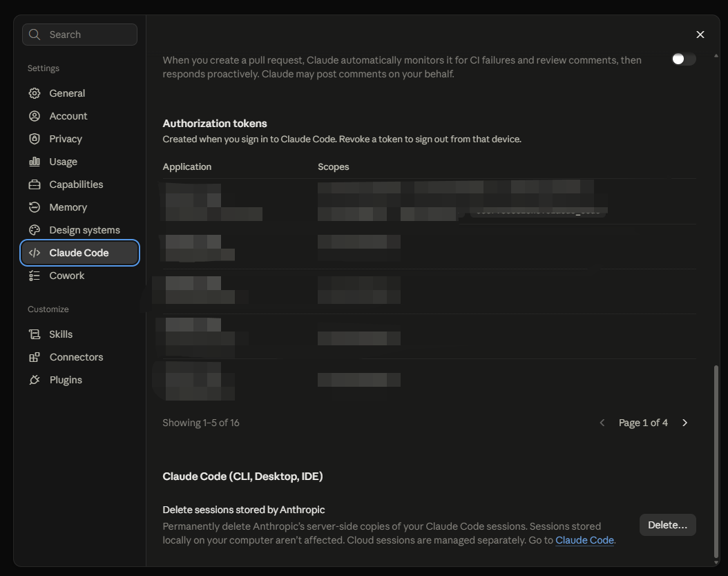Viewport: 728px width, 576px height.
Task: Click 'Delete sessions stored by Anthropic' heading
Action: (x=244, y=510)
